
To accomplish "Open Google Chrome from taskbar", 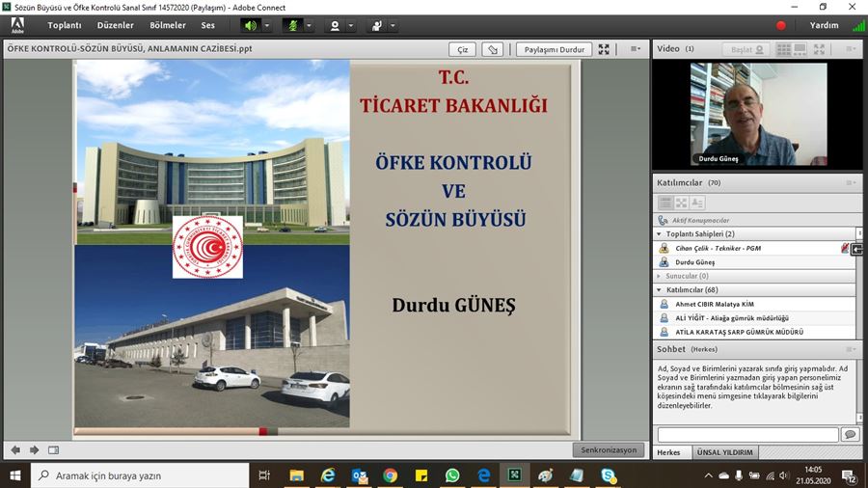I will coord(390,475).
